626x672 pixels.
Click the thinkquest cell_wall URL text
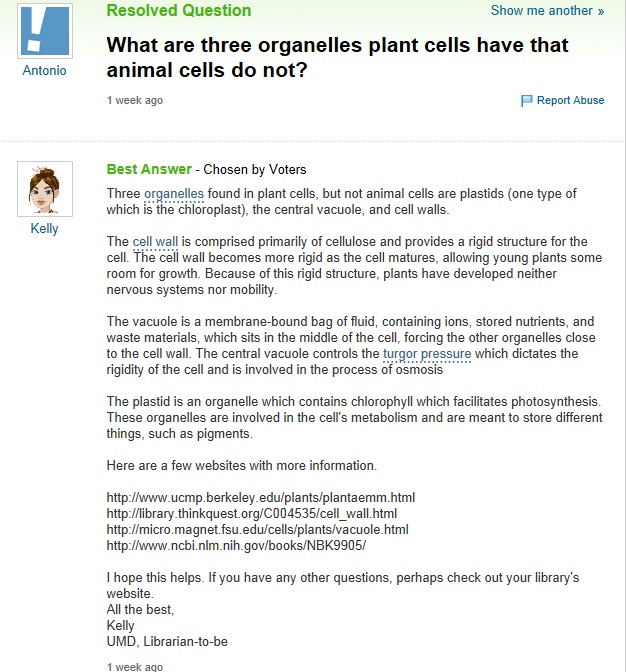point(252,513)
